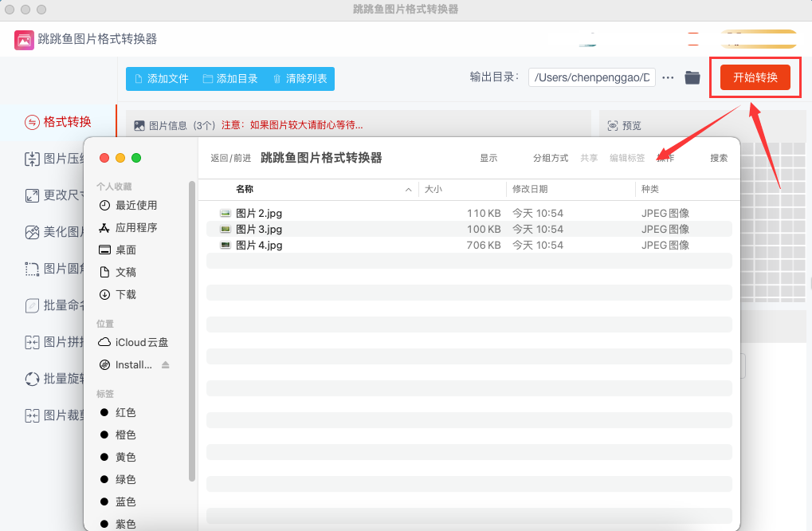Screen dimensions: 812x531
Task: Open 图片压缩 in the sidebar
Action: (x=54, y=159)
